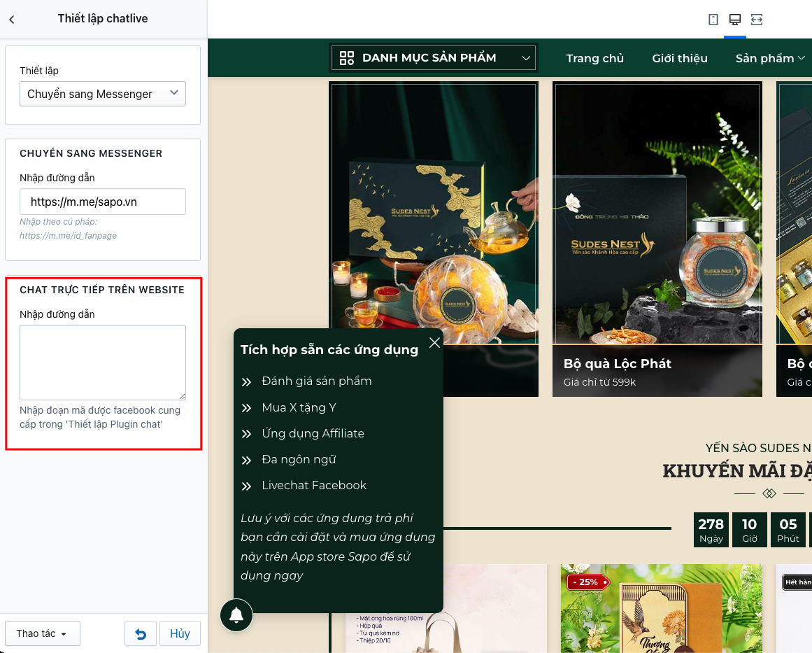
Task: Click the 05 Phút countdown box
Action: [x=788, y=530]
